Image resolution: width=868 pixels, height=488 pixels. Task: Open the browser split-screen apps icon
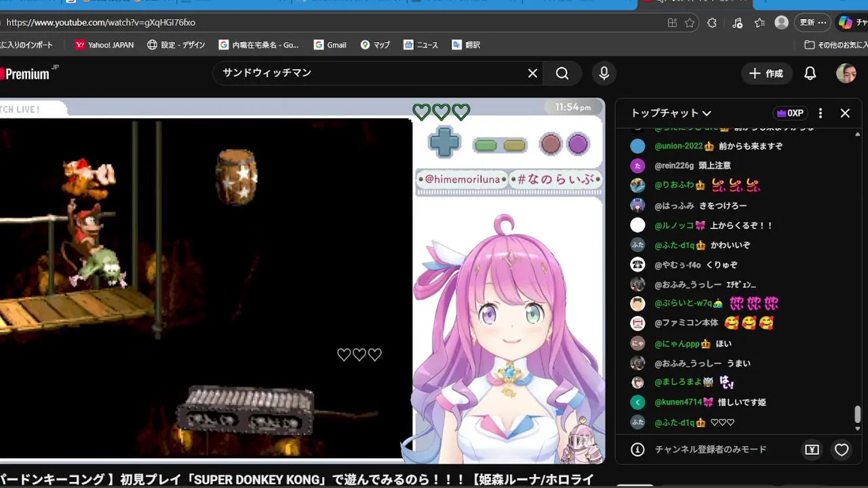(672, 22)
